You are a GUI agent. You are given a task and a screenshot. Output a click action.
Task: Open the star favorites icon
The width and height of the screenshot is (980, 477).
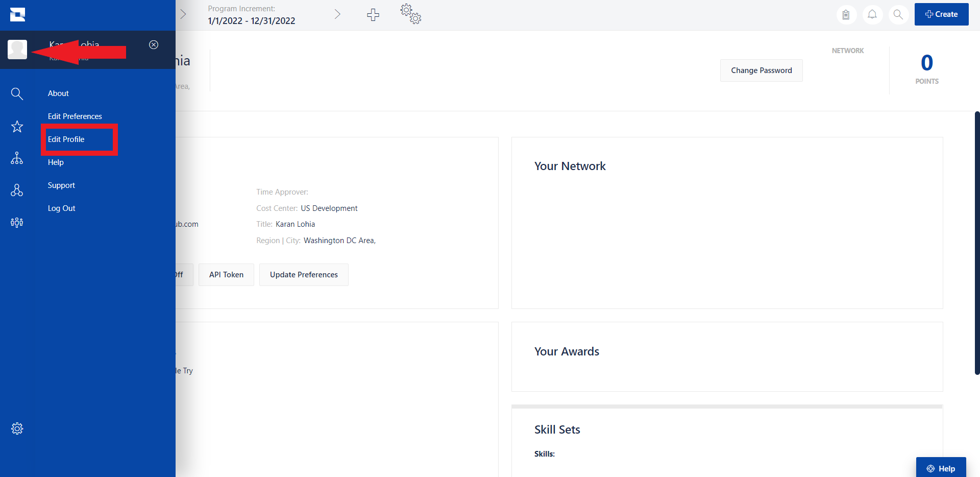click(x=17, y=127)
